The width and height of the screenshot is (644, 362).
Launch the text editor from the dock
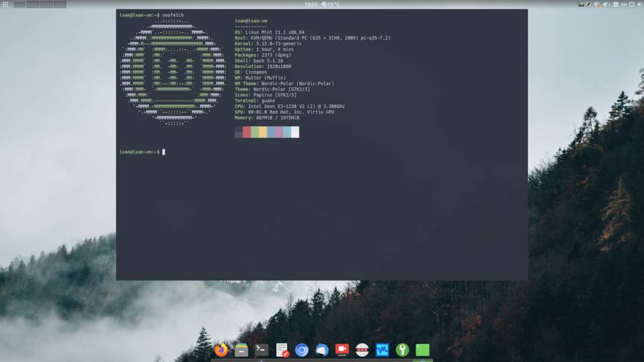tap(282, 350)
